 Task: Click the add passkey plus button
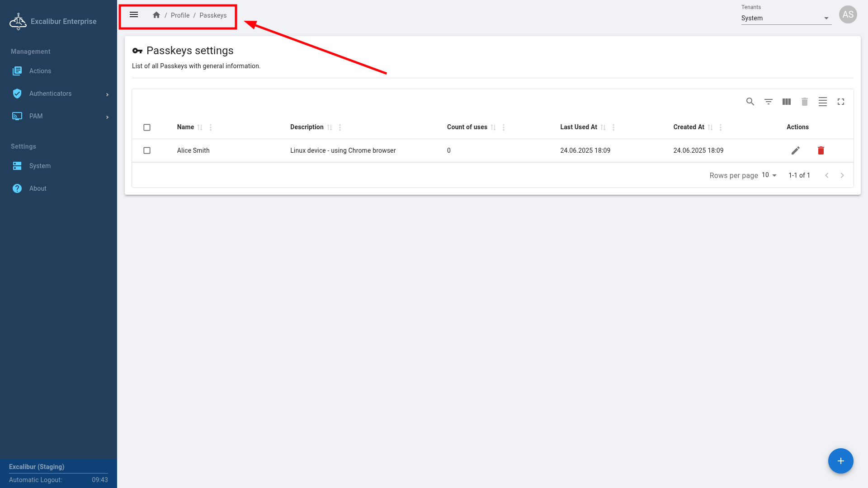840,461
